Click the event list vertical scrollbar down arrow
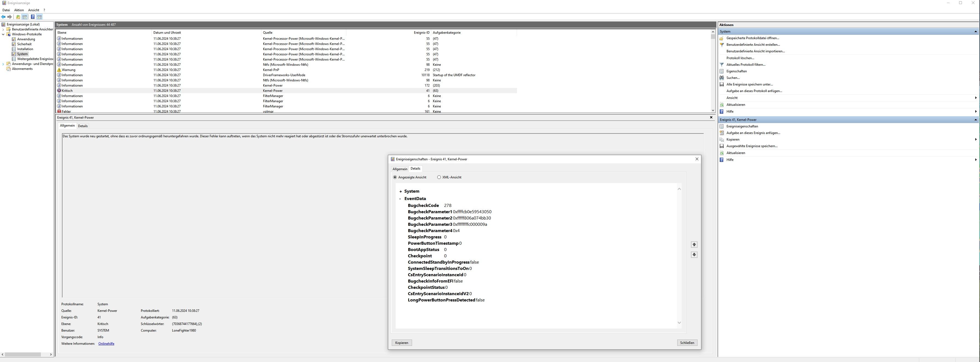Screen dimensions: 980x362 pos(713,111)
